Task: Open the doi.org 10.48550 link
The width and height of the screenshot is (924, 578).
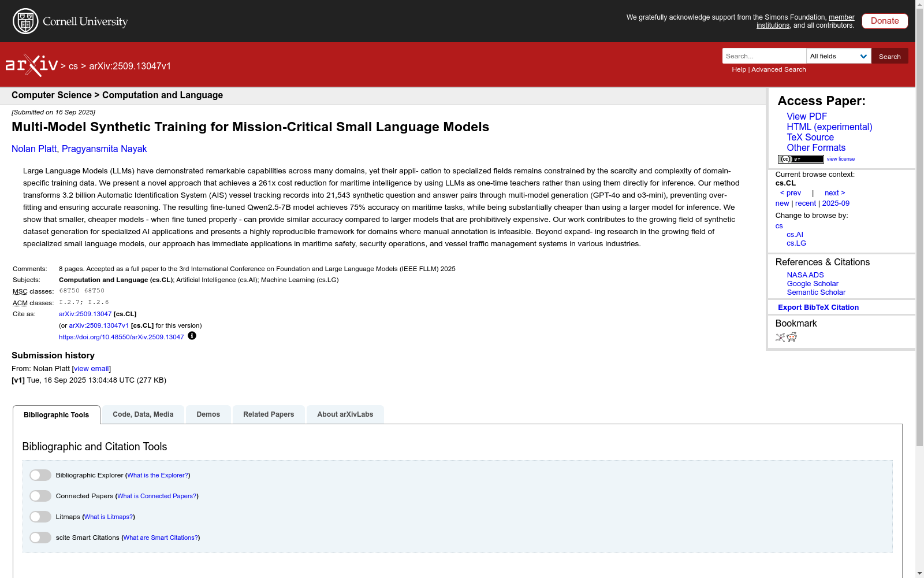Action: (121, 337)
